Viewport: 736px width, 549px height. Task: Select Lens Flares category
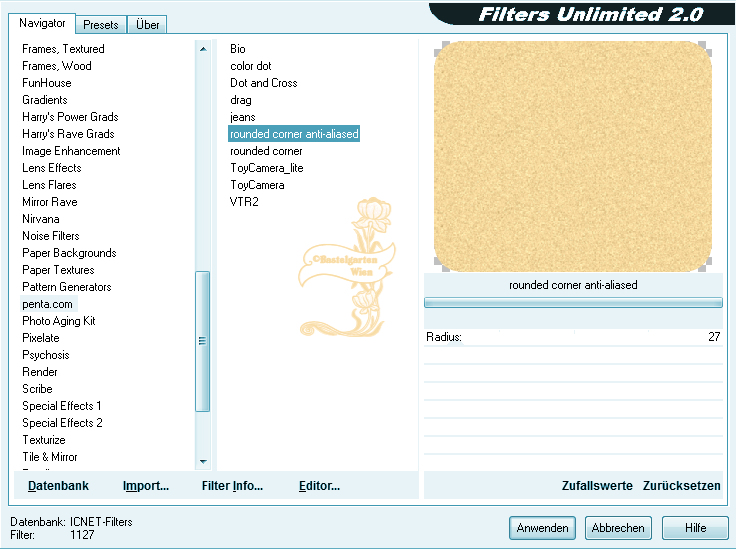pos(49,185)
